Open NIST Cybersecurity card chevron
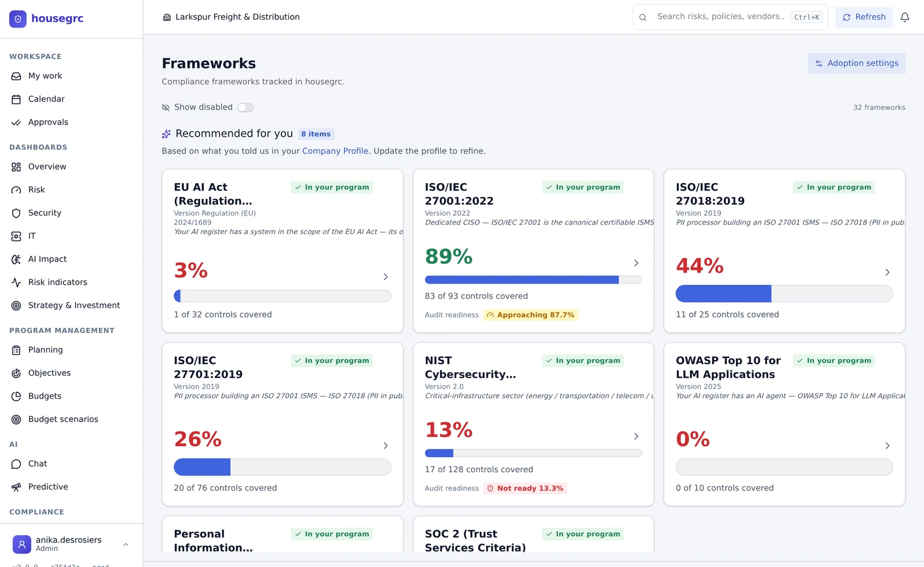The width and height of the screenshot is (924, 567). click(x=636, y=436)
